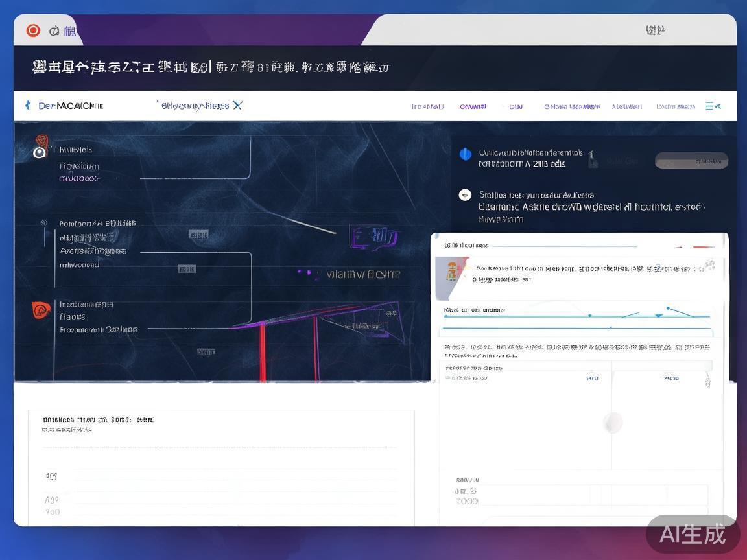
Task: Click the purple monitor icon in the diagram
Action: pos(373,237)
